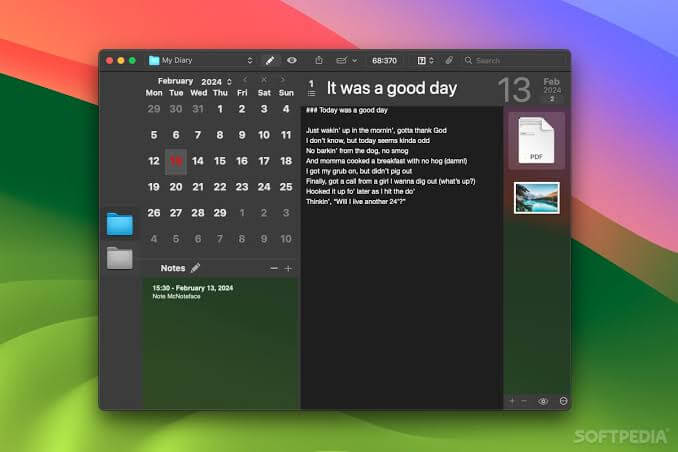The width and height of the screenshot is (678, 452).
Task: Select January 31 in the calendar
Action: click(198, 109)
